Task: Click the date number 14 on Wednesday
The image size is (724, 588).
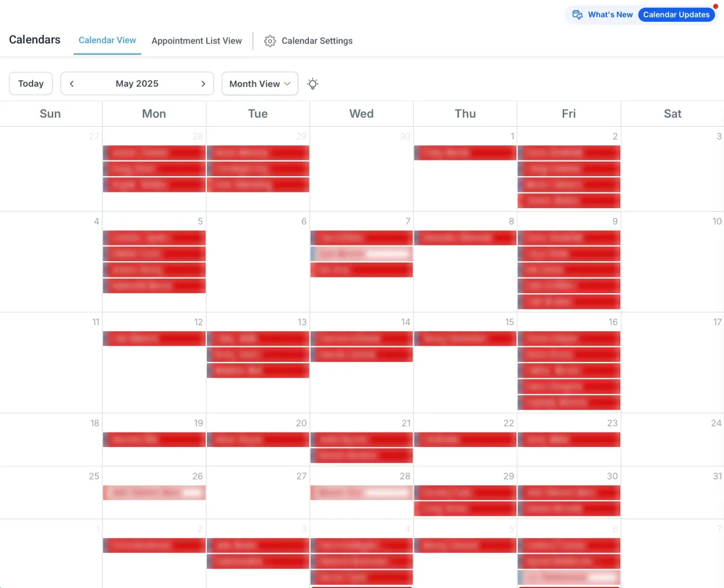Action: [x=406, y=322]
